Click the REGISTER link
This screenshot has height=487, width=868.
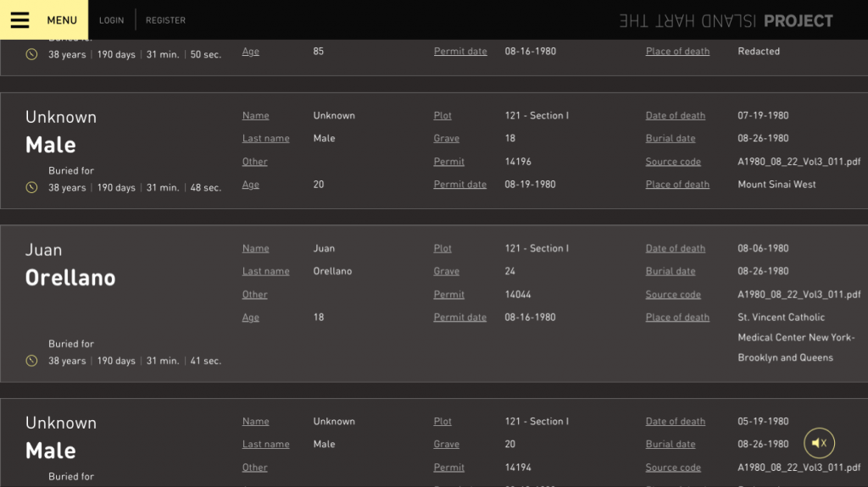[165, 20]
